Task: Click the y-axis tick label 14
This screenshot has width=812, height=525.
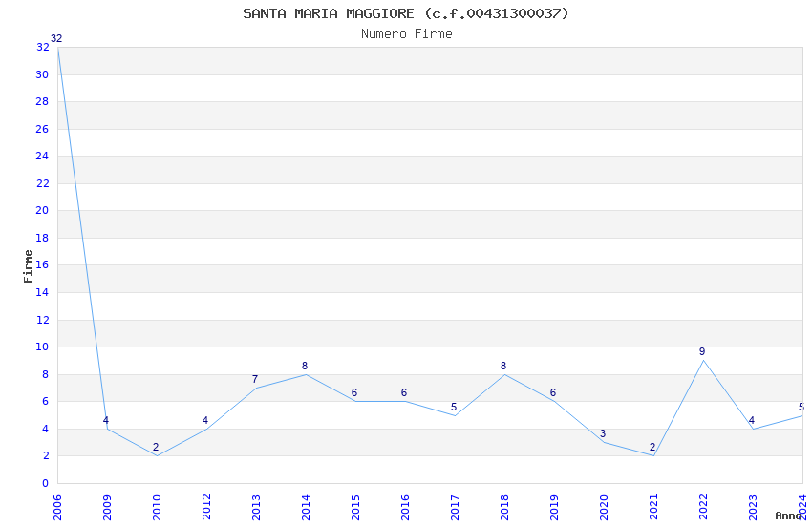Action: click(42, 292)
